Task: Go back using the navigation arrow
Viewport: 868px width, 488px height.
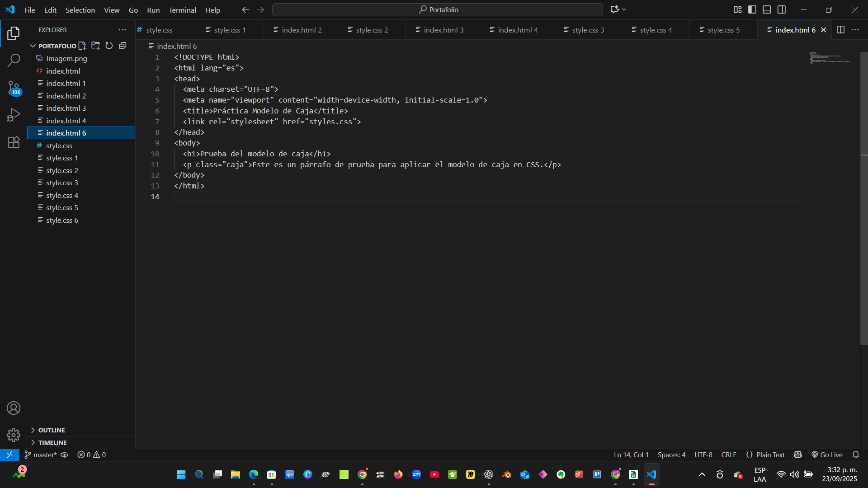Action: pyautogui.click(x=245, y=9)
